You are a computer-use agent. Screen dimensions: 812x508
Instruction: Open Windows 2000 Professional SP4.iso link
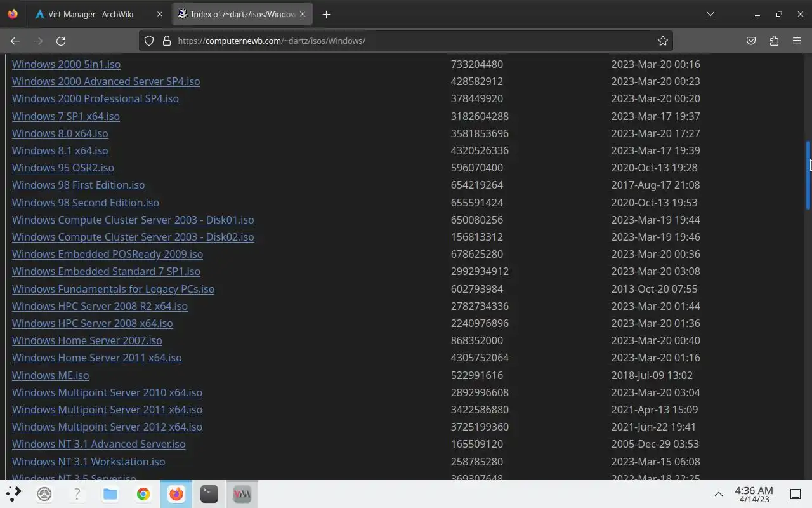[95, 98]
